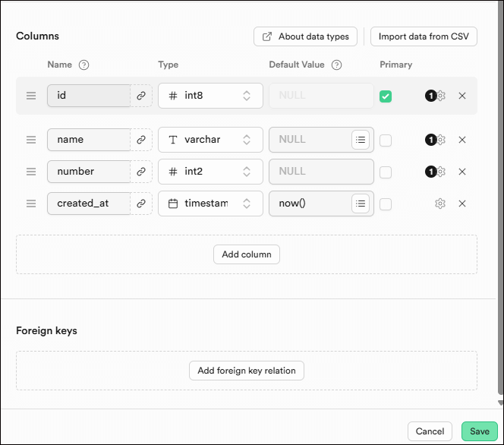Click the link icon beside the name column
The height and width of the screenshot is (445, 504).
tap(140, 140)
